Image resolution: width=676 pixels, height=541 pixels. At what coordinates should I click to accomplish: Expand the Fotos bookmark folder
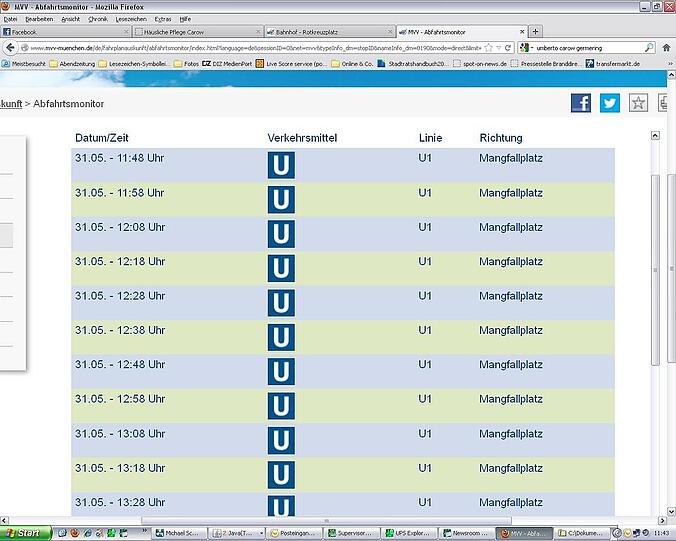tap(185, 62)
